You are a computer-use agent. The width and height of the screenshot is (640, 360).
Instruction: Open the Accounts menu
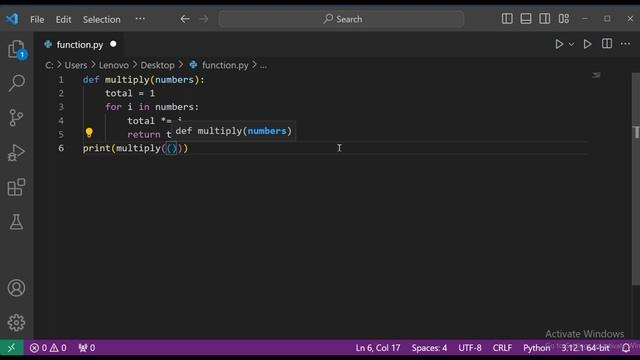pyautogui.click(x=16, y=288)
